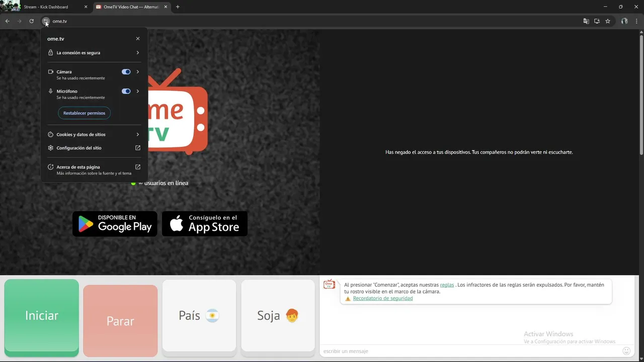Start chatting with the Iniciar button
644x362 pixels.
42,316
